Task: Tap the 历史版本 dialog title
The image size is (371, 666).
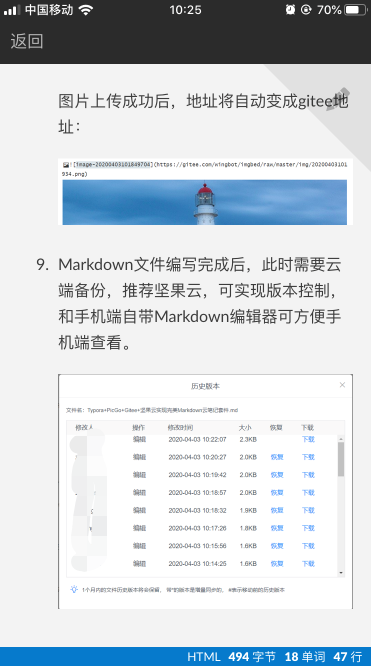Action: (205, 386)
